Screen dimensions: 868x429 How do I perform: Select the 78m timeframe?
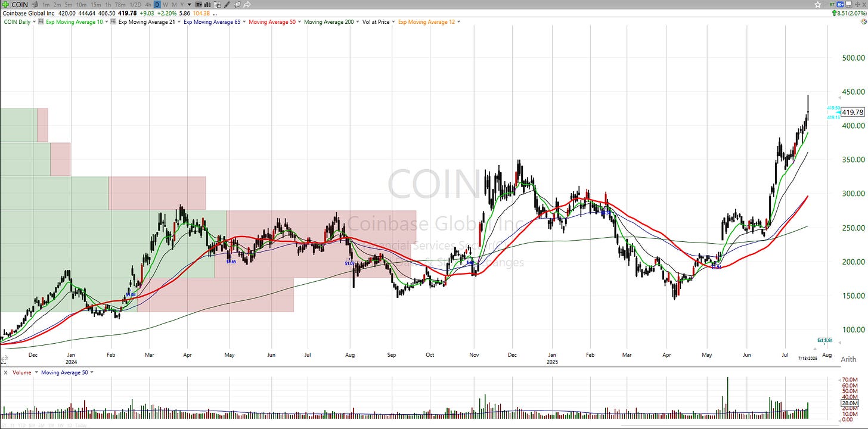point(120,4)
